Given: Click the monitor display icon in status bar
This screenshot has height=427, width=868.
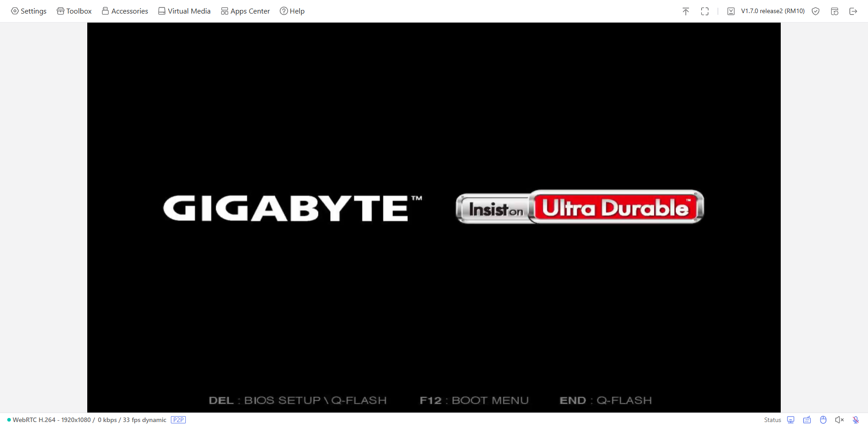Looking at the screenshot, I should click(x=791, y=420).
